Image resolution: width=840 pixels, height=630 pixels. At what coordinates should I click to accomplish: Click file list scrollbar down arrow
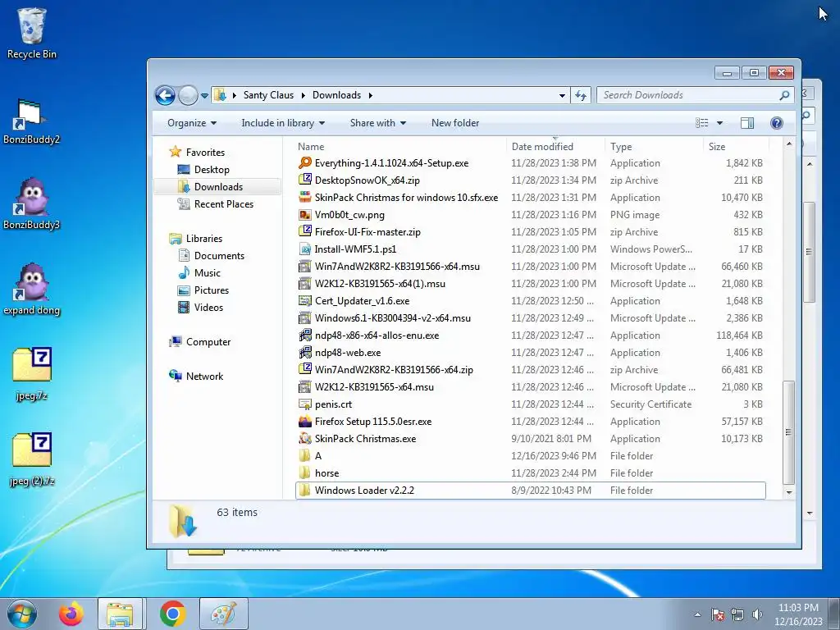(788, 492)
